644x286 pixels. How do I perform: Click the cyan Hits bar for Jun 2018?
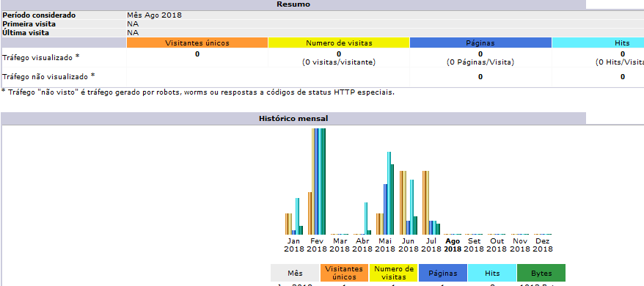point(411,207)
